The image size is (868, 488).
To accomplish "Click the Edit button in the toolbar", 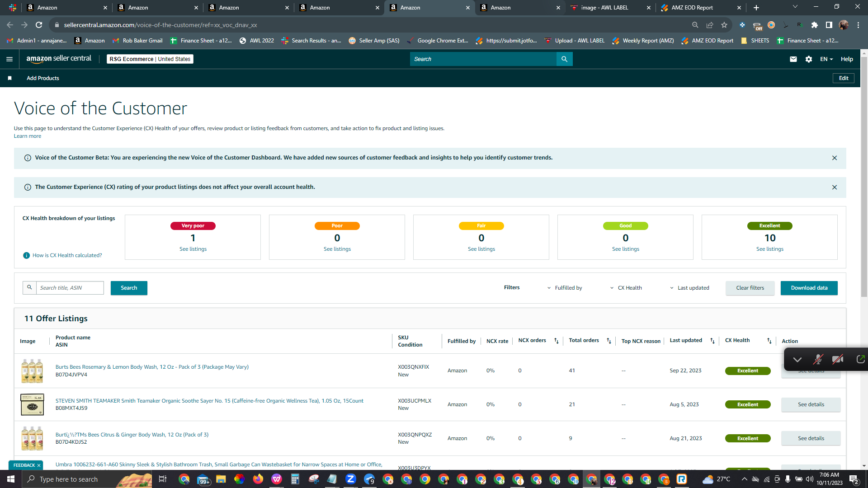I will [844, 78].
